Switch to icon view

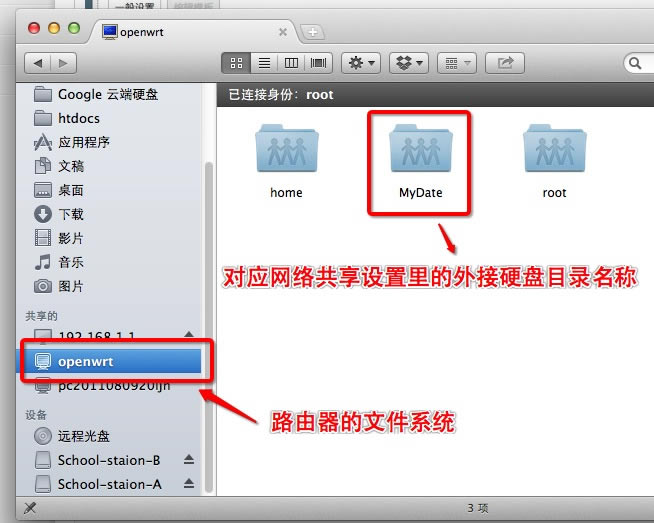[236, 63]
